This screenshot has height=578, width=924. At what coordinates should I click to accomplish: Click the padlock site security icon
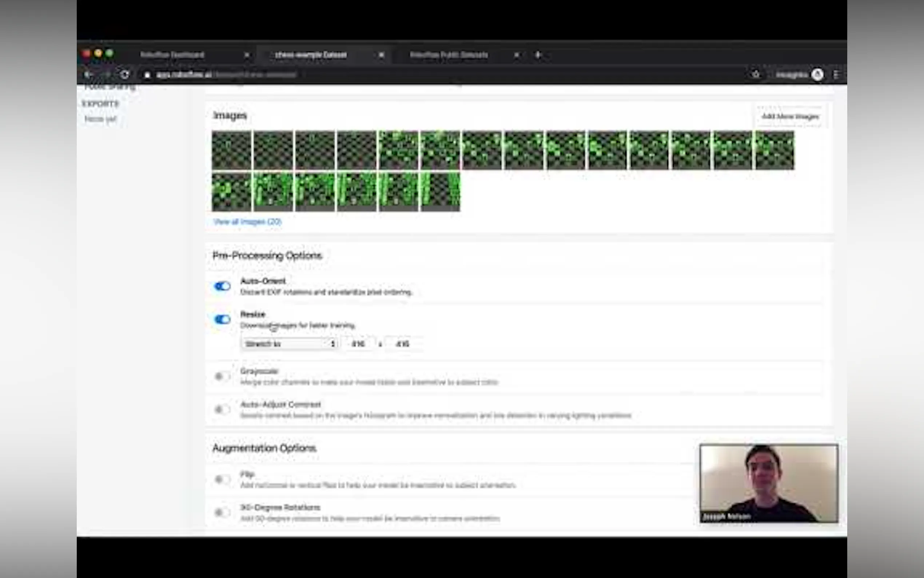coord(147,75)
